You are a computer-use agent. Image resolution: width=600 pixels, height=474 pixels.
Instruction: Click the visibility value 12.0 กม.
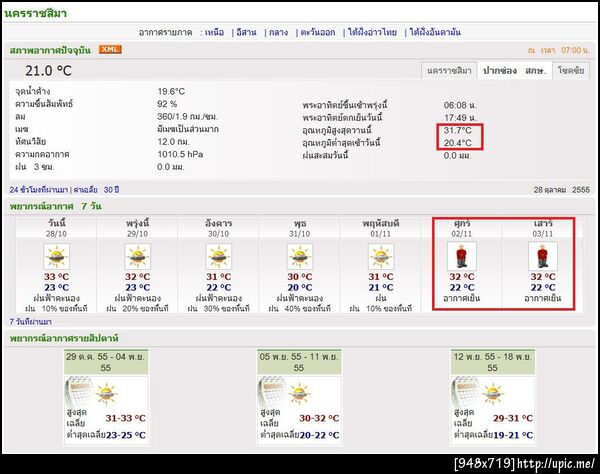tap(173, 142)
